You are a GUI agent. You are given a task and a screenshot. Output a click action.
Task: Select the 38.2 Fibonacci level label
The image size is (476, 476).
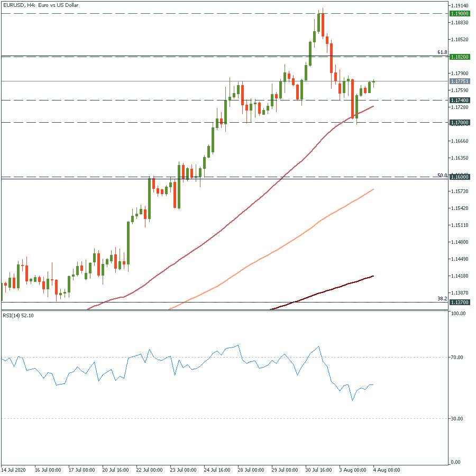click(x=442, y=299)
